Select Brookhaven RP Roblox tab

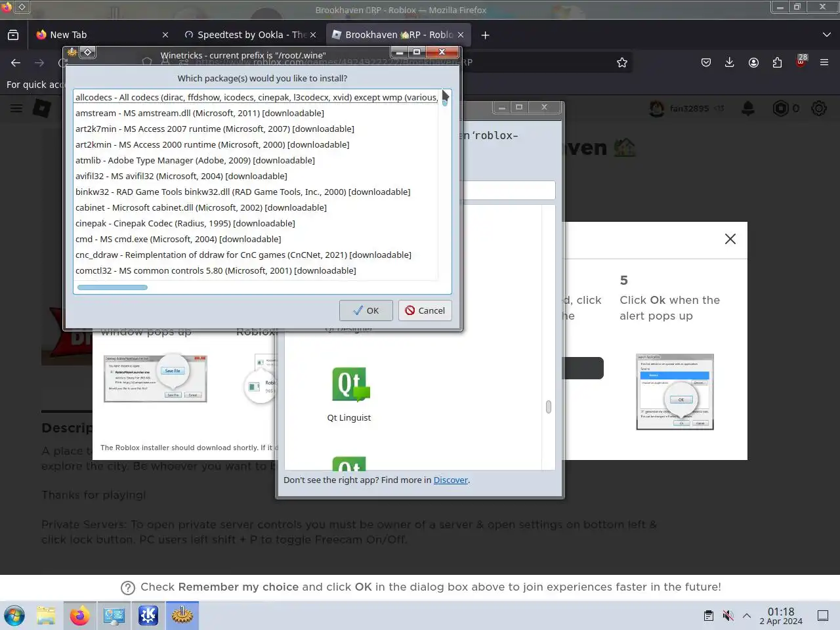coord(398,35)
